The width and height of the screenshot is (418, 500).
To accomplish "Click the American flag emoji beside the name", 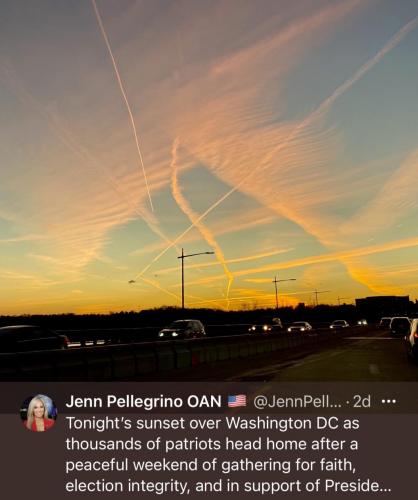I will tap(237, 401).
